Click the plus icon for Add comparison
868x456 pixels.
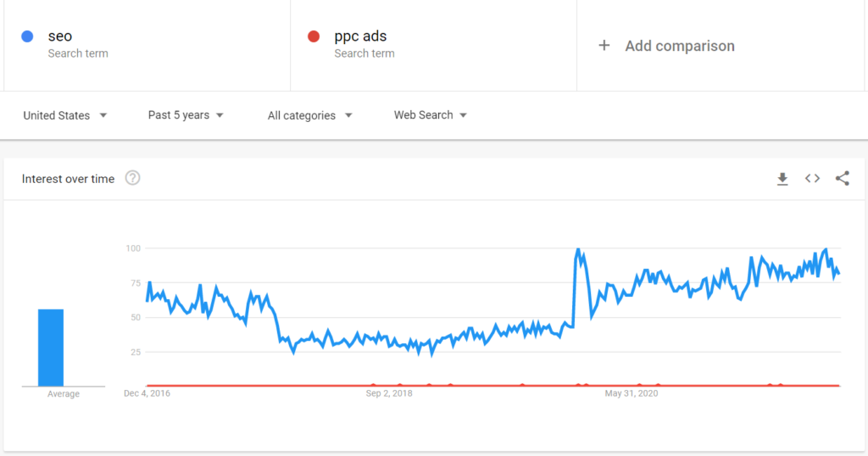click(604, 46)
